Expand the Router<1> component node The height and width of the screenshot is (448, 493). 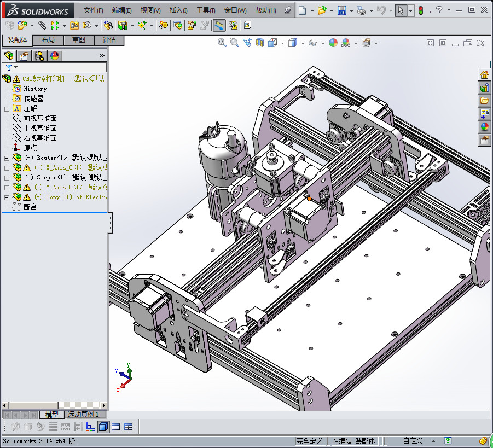click(x=7, y=158)
